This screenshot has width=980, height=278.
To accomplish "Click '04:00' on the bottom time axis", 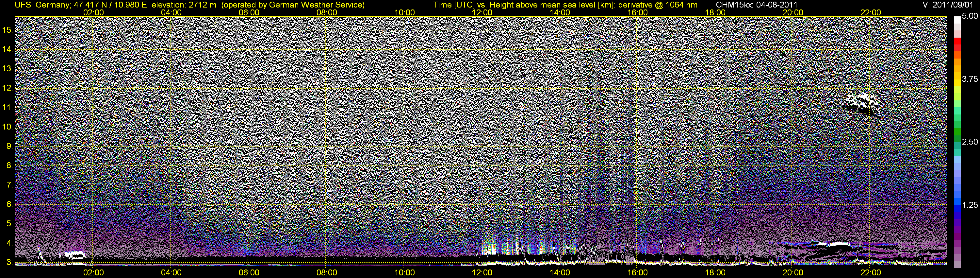I will (171, 273).
